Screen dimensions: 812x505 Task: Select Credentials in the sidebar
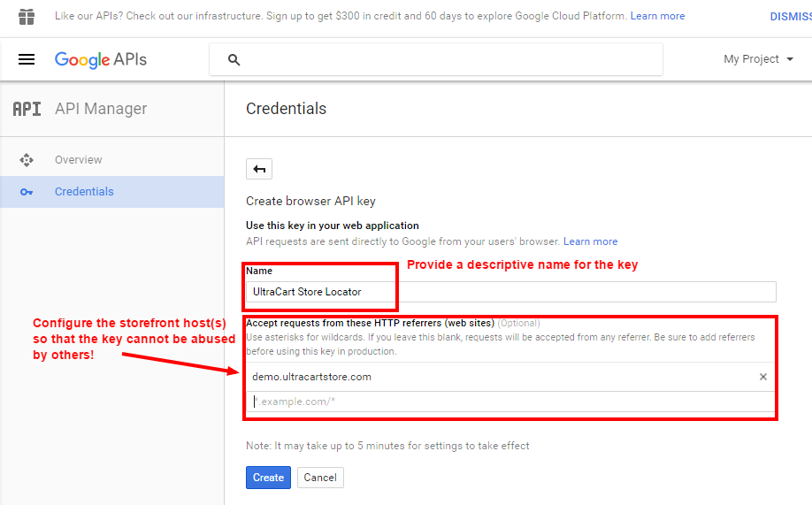click(111, 192)
